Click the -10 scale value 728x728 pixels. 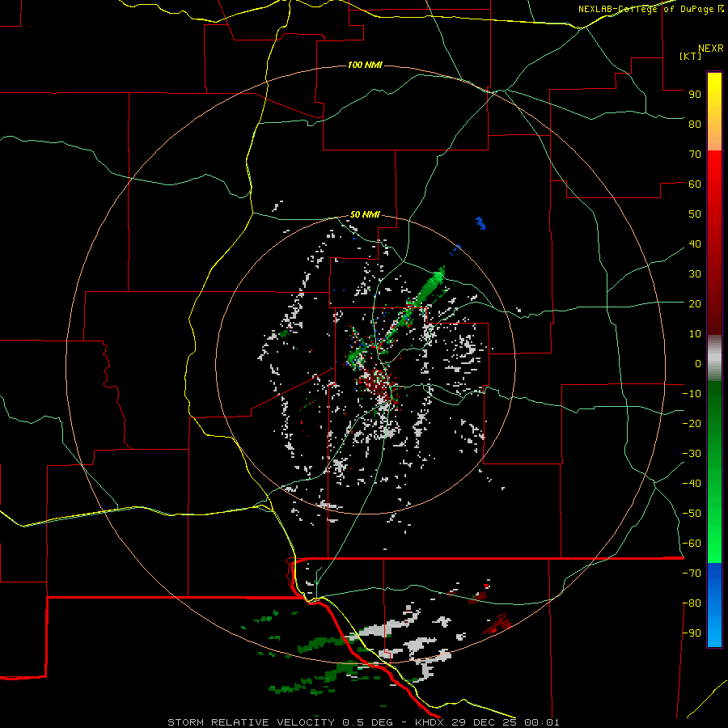pos(692,394)
